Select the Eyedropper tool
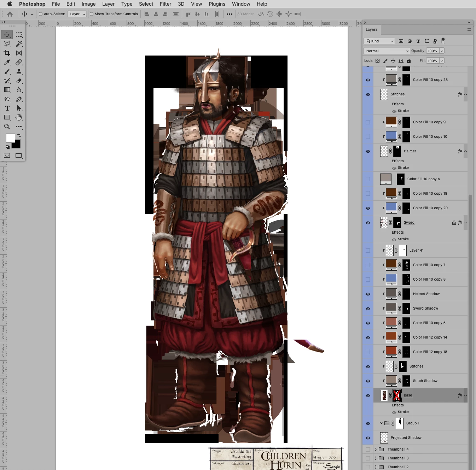The width and height of the screenshot is (476, 470). click(7, 62)
